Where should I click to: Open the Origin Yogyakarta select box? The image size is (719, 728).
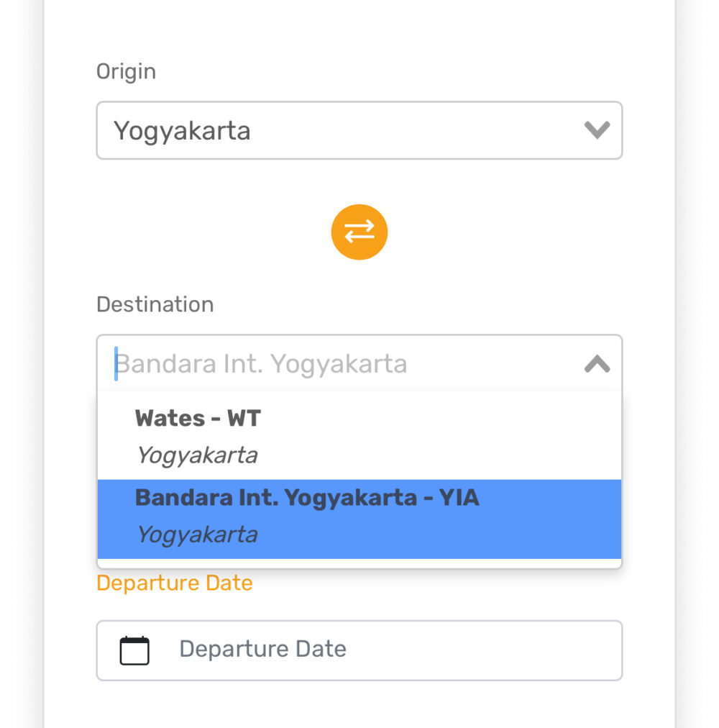click(359, 130)
